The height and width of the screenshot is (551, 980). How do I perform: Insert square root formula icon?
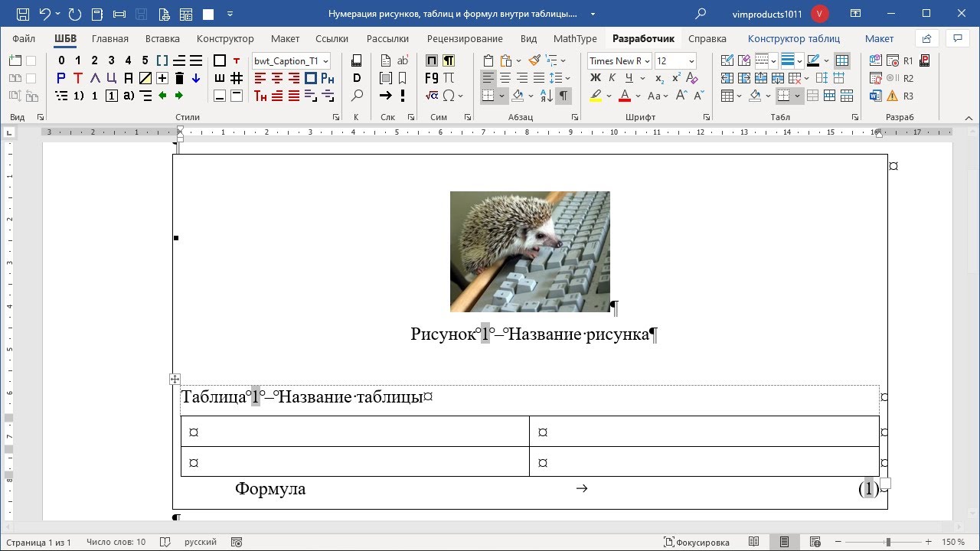432,96
